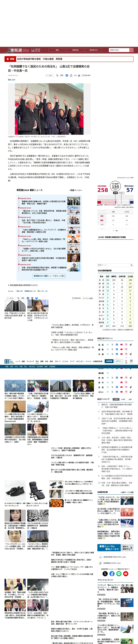Open the share/upload icon next to Facebook under headline
Screen dimensions: 138x644
(x=71, y=75)
